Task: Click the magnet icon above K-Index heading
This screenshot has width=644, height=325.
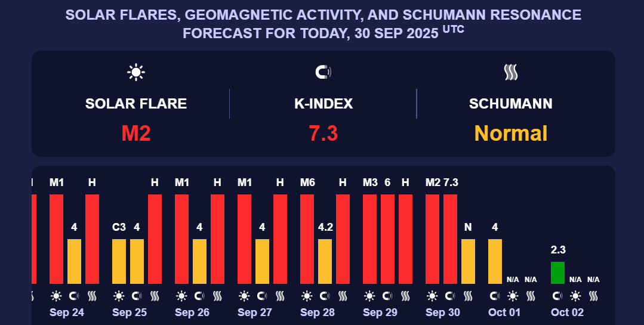Action: pos(323,73)
